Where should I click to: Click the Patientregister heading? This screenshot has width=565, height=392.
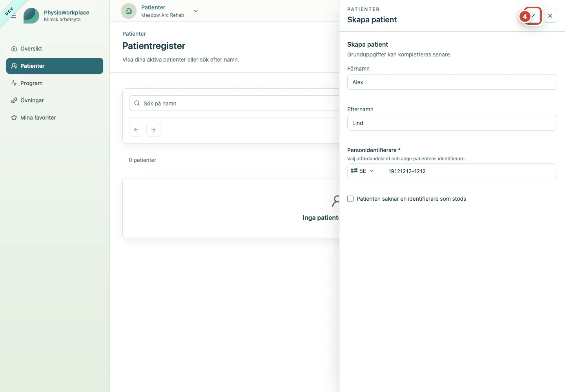tap(154, 46)
